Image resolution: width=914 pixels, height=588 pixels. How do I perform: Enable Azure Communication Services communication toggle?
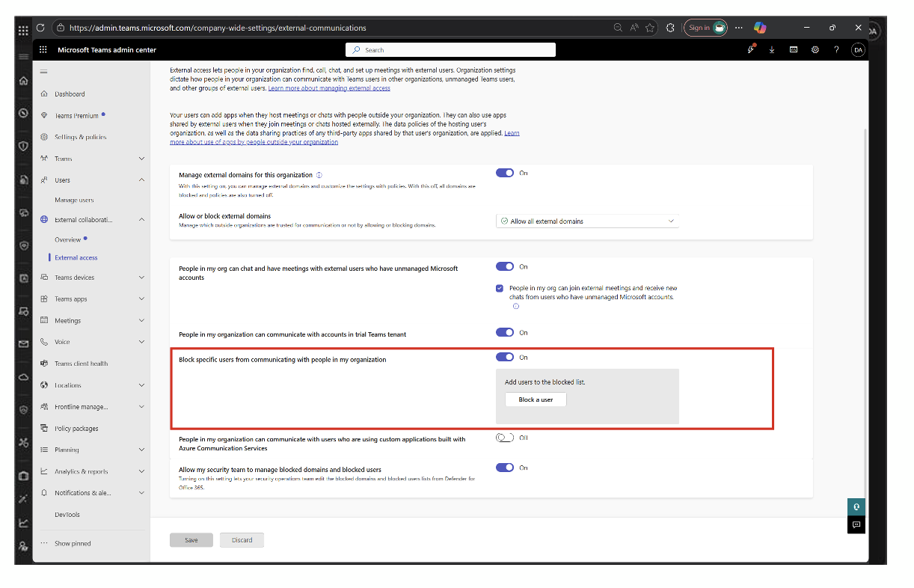505,438
